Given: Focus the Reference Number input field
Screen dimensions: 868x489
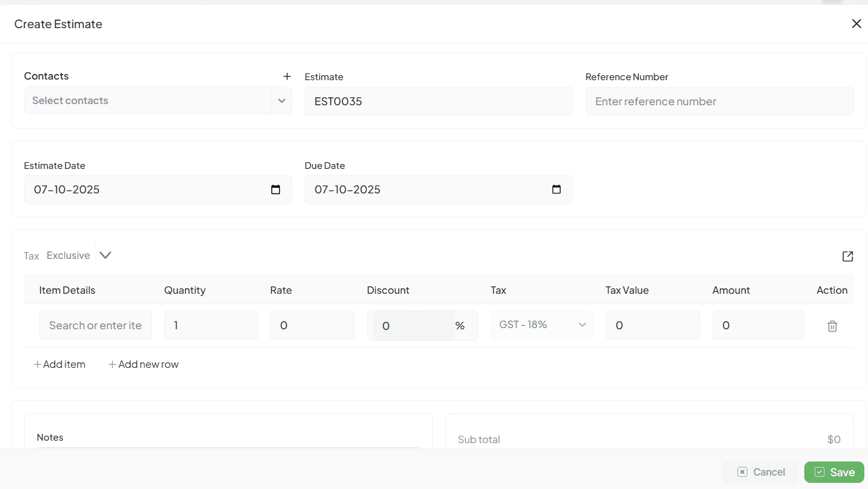Looking at the screenshot, I should pos(719,102).
